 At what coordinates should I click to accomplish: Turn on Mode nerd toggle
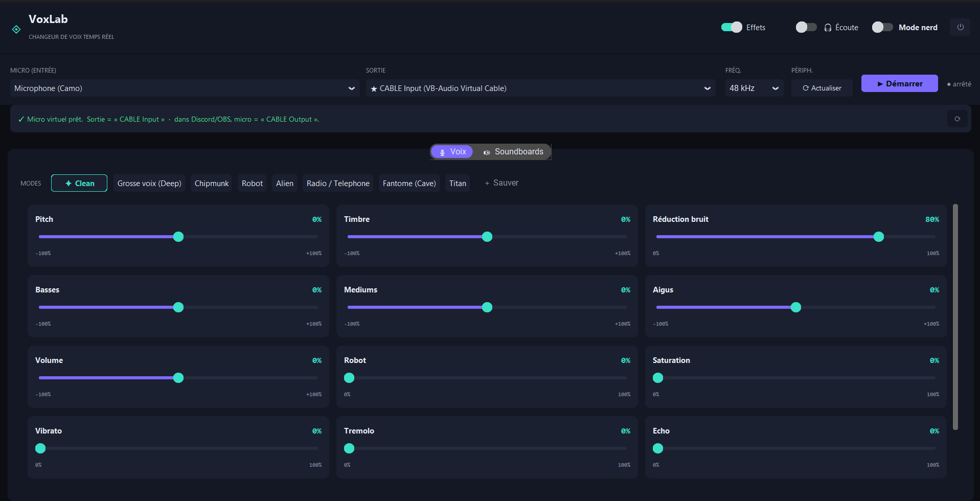click(x=882, y=27)
